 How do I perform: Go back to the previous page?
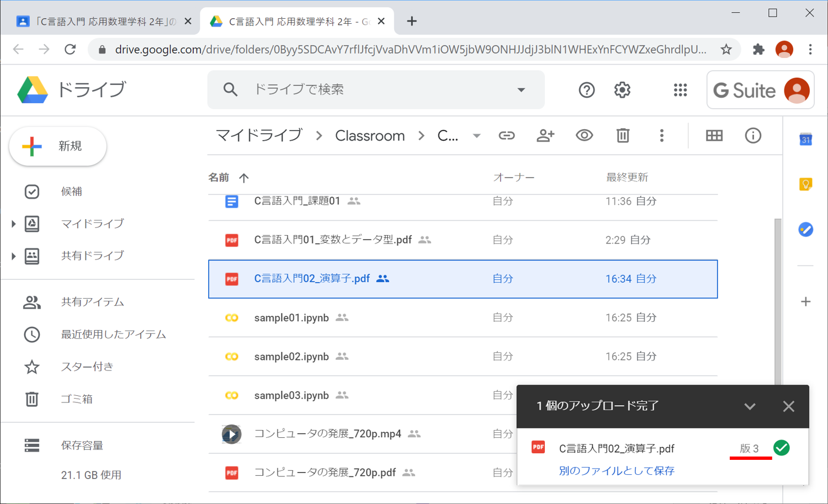pyautogui.click(x=18, y=49)
